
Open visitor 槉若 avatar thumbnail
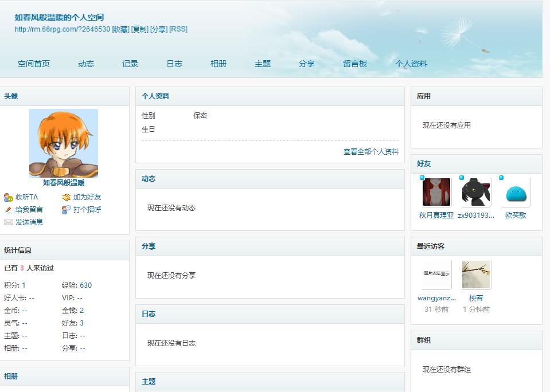pyautogui.click(x=476, y=275)
